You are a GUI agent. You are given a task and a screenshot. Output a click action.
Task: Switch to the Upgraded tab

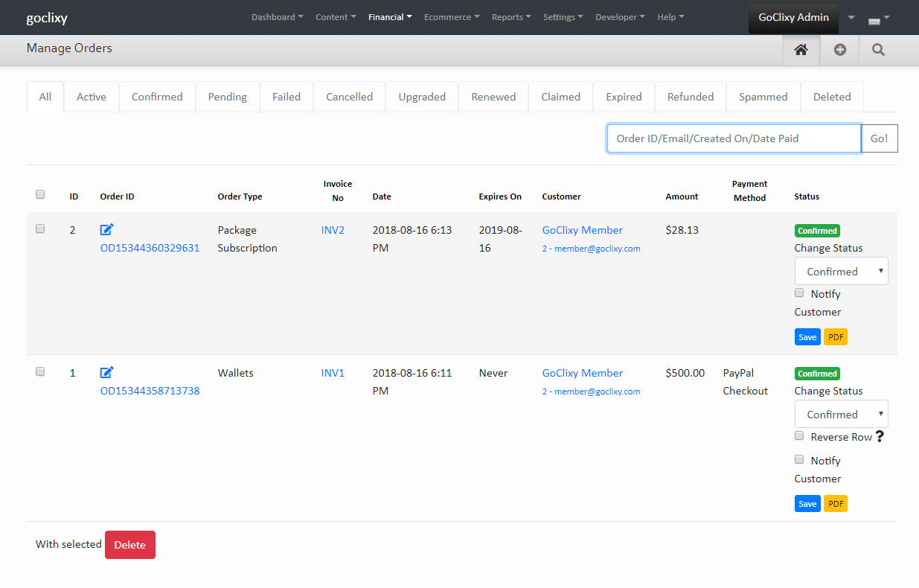(422, 97)
